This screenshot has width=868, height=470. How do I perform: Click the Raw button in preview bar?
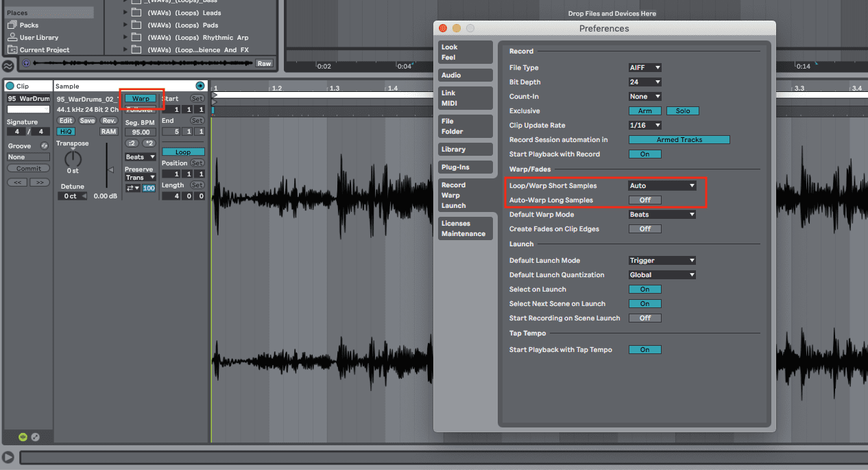pyautogui.click(x=264, y=63)
